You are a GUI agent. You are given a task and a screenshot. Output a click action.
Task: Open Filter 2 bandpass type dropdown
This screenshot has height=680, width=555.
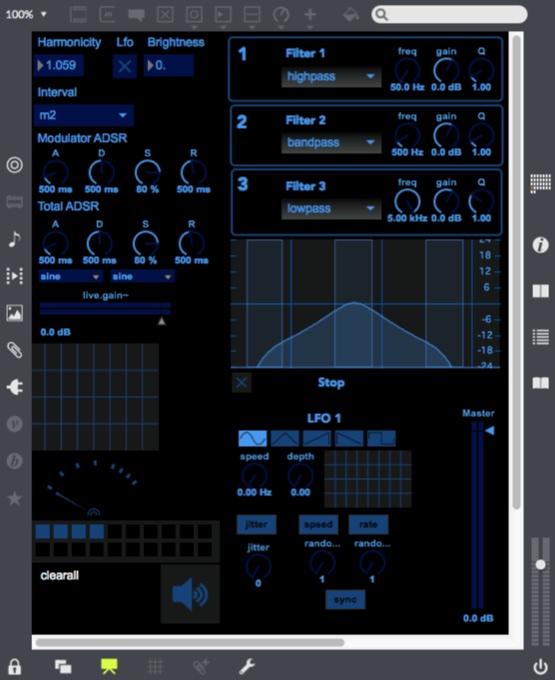pyautogui.click(x=331, y=143)
